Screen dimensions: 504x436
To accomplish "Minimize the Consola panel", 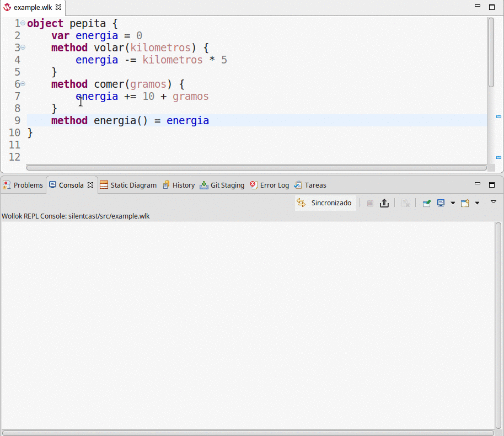I will pos(478,184).
